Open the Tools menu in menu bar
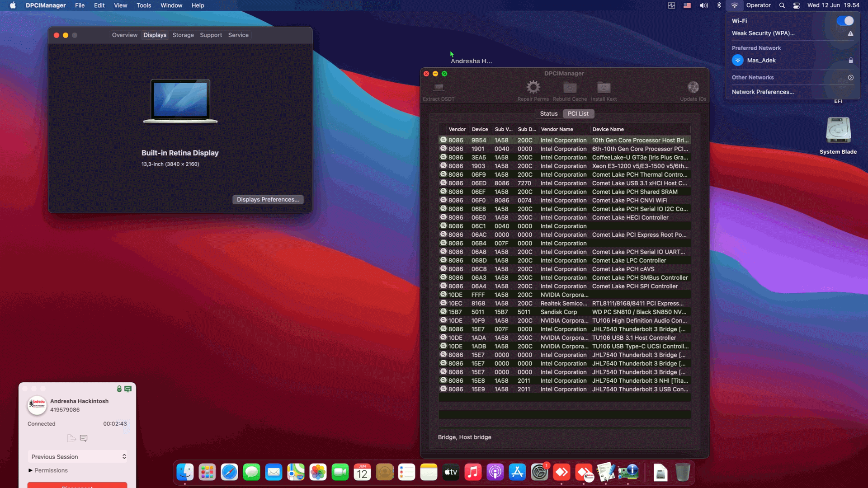 [x=144, y=5]
